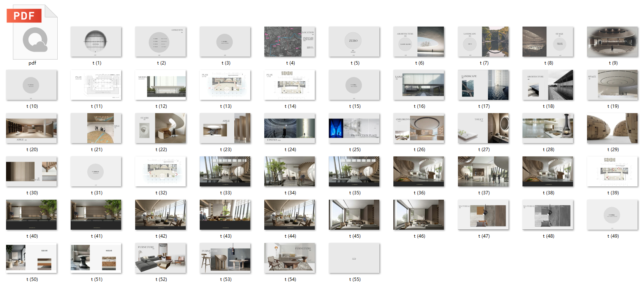Image resolution: width=644 pixels, height=287 pixels.
Task: Select the t (9) auditorium image
Action: point(612,42)
